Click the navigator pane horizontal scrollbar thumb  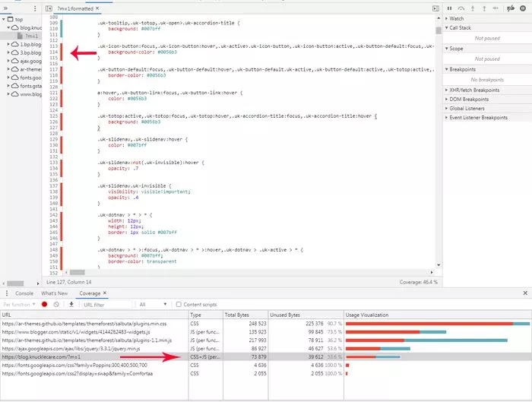tap(15, 283)
